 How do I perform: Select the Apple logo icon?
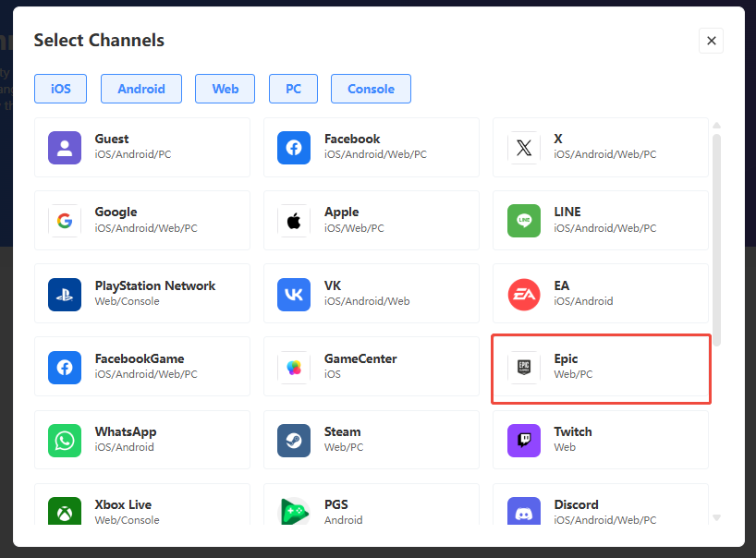(x=294, y=221)
